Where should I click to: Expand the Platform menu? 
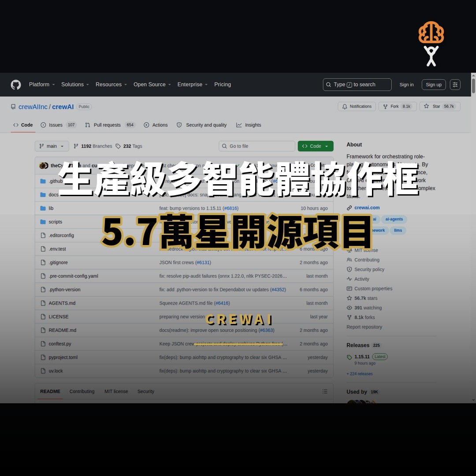pos(42,85)
